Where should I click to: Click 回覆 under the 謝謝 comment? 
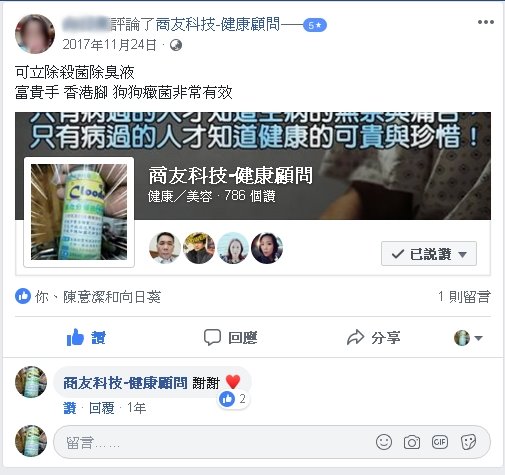pos(101,408)
